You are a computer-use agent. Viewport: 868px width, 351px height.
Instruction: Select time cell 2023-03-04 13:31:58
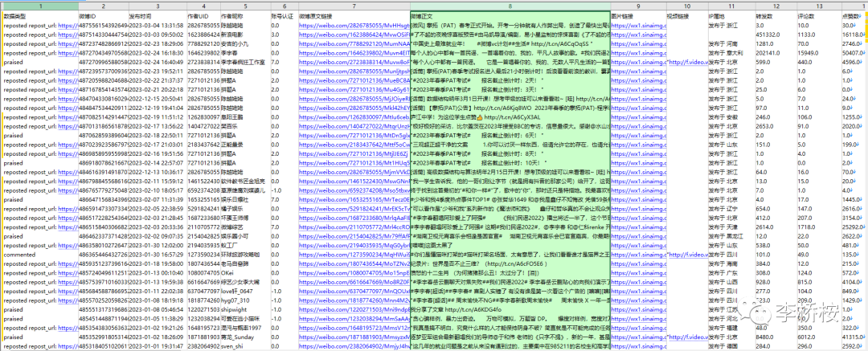(158, 26)
